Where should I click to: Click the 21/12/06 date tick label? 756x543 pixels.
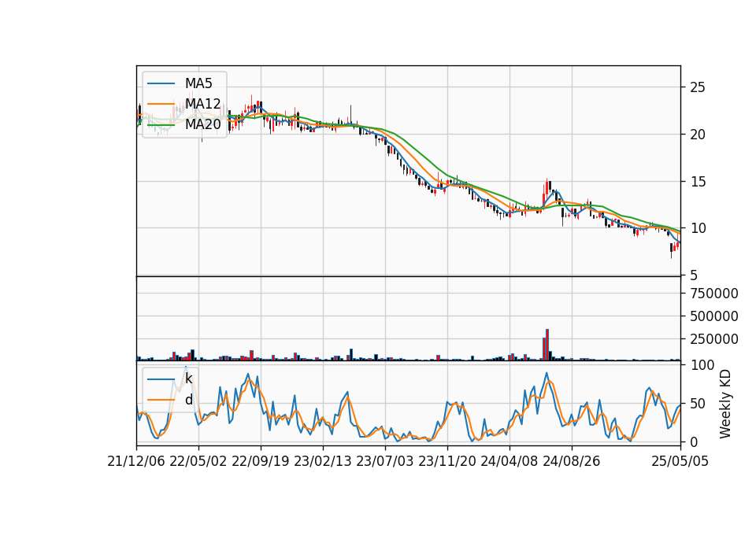136,461
